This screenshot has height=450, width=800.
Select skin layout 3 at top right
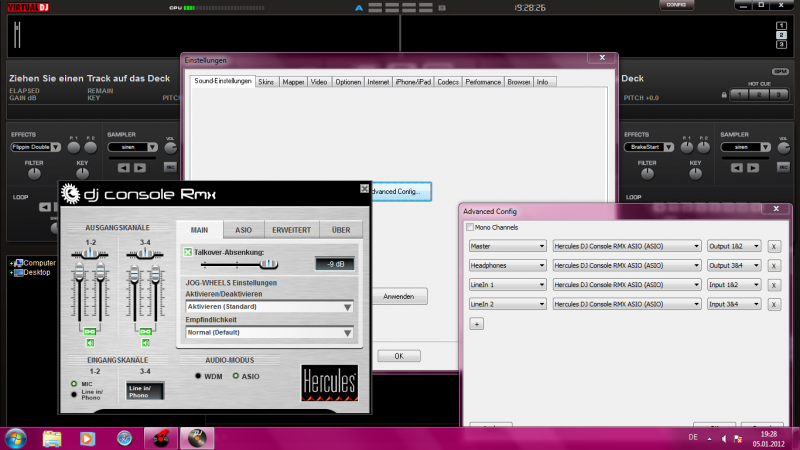pyautogui.click(x=781, y=45)
